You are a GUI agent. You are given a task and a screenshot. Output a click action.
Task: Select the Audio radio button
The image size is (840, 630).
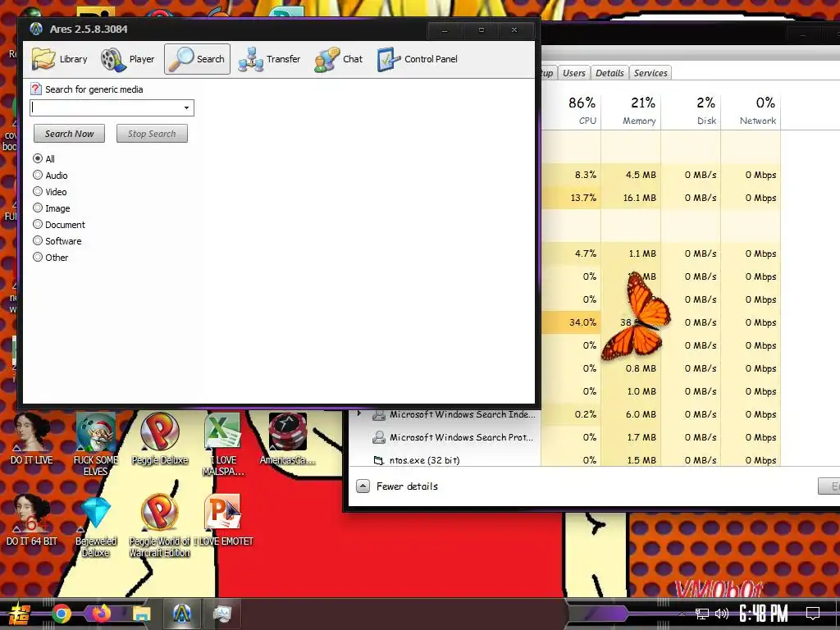point(38,176)
